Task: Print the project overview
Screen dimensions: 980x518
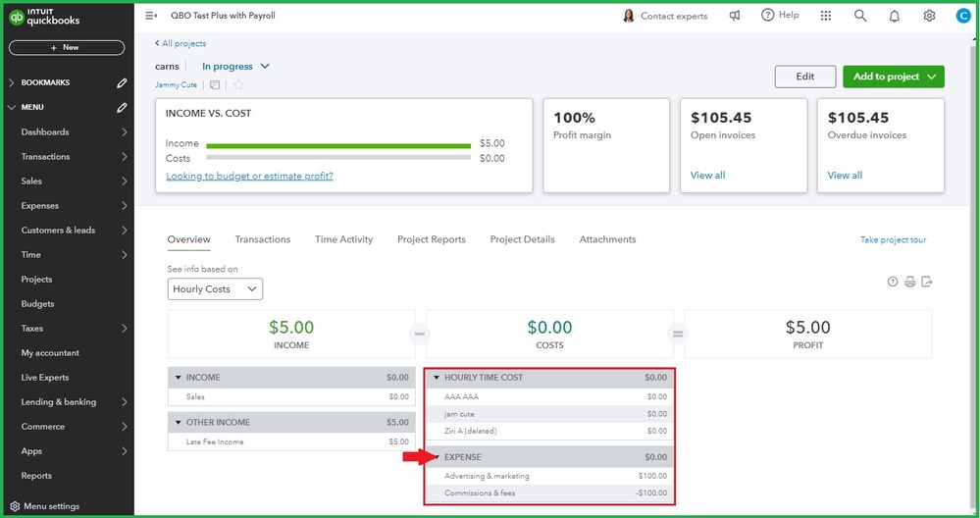Action: (x=910, y=282)
